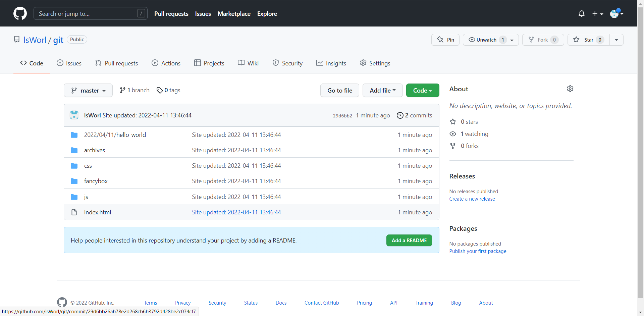Click the scrollbar down arrow
Image resolution: width=644 pixels, height=316 pixels.
tap(640, 312)
